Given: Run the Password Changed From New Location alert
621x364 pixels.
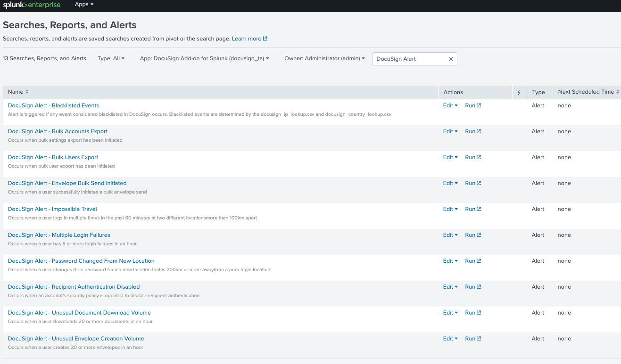Looking at the screenshot, I should coord(473,261).
